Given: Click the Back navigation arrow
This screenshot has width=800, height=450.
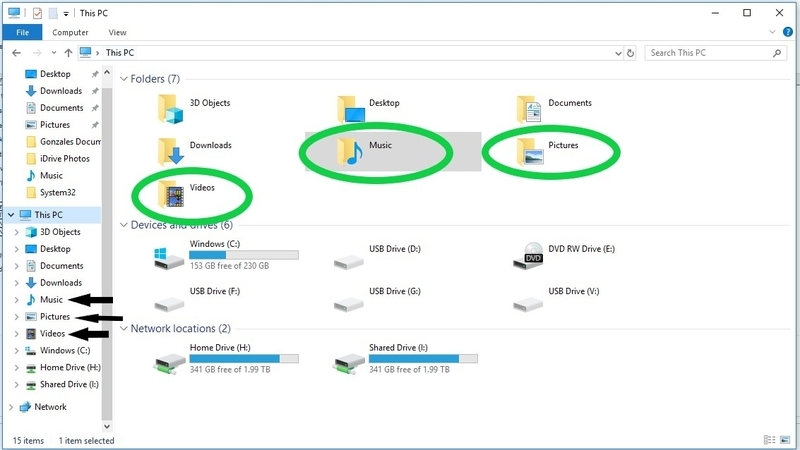Looking at the screenshot, I should [16, 52].
